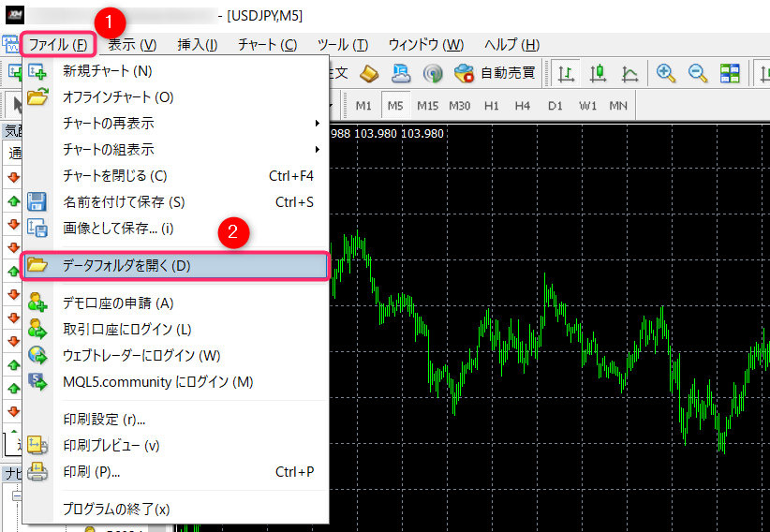Select MQL5.community にログイン (M) entry

coord(176,382)
